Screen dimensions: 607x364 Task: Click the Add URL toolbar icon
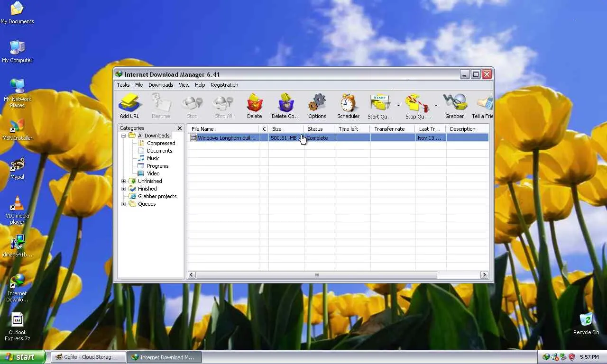tap(129, 106)
